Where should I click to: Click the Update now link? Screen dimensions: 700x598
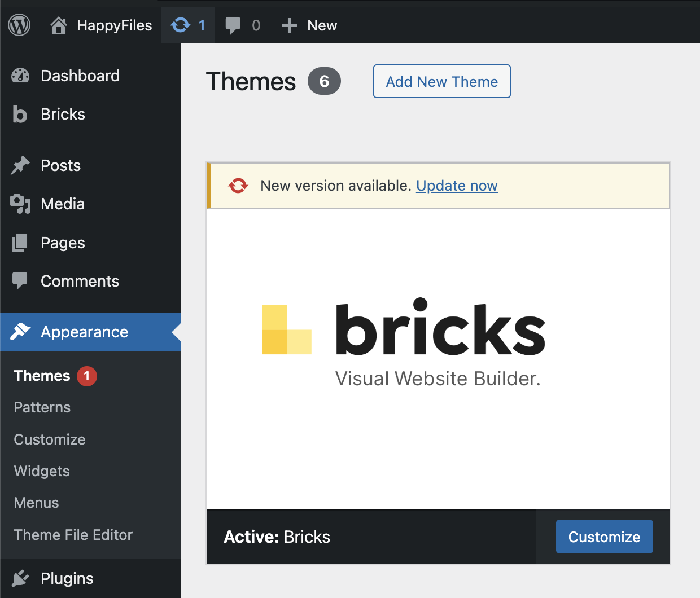pos(457,186)
